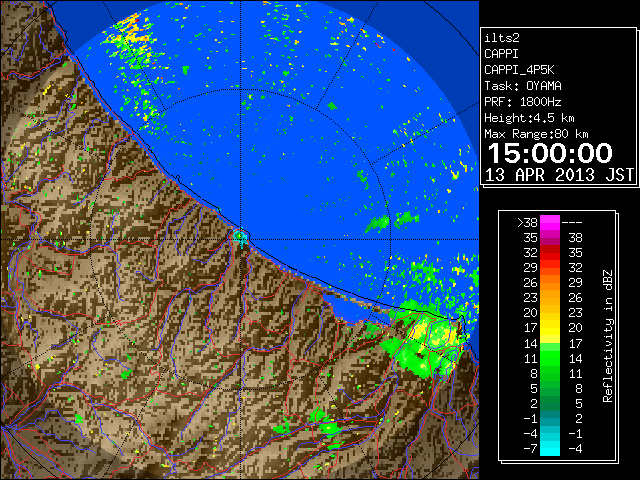Image resolution: width=640 pixels, height=480 pixels.
Task: Pick the orange 26–29 dBZ legend swatch
Action: click(550, 283)
